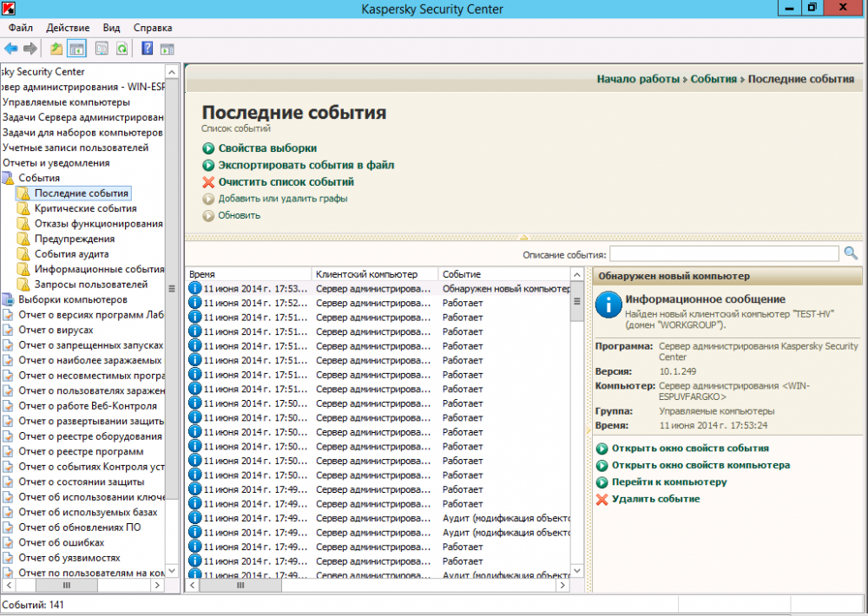Click the Back arrow in toolbar
Screen dimensions: 868x616
11,49
